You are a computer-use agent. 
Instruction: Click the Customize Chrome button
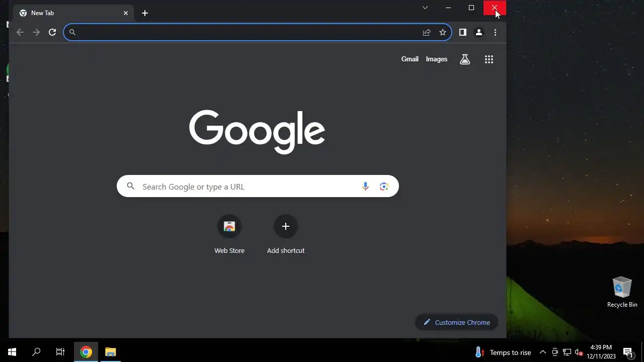457,322
